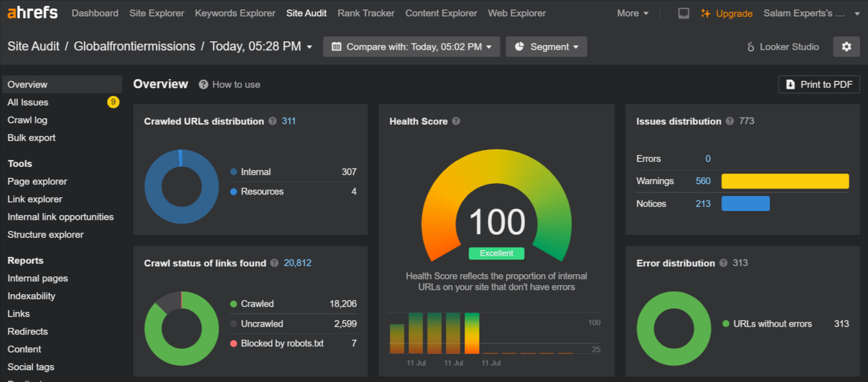Click the Crawled URLs donut chart

pos(182,186)
